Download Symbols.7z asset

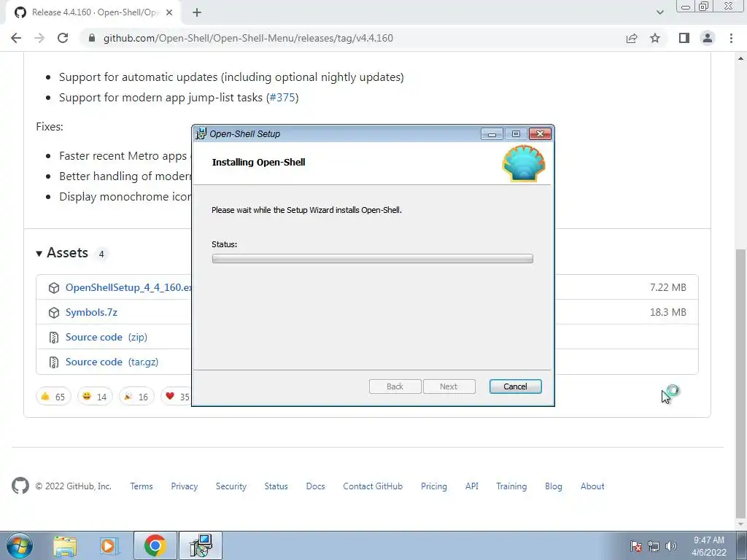(91, 312)
